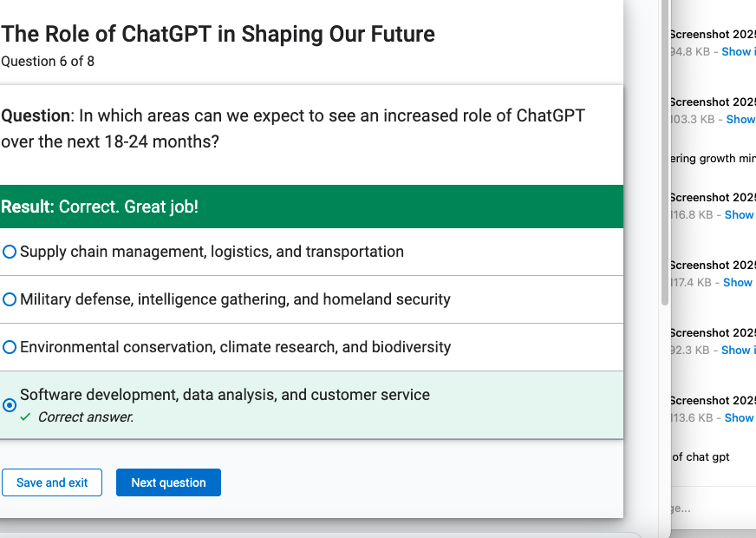The width and height of the screenshot is (756, 538).
Task: Open Show link for 103.3 KB screenshot
Action: (740, 119)
